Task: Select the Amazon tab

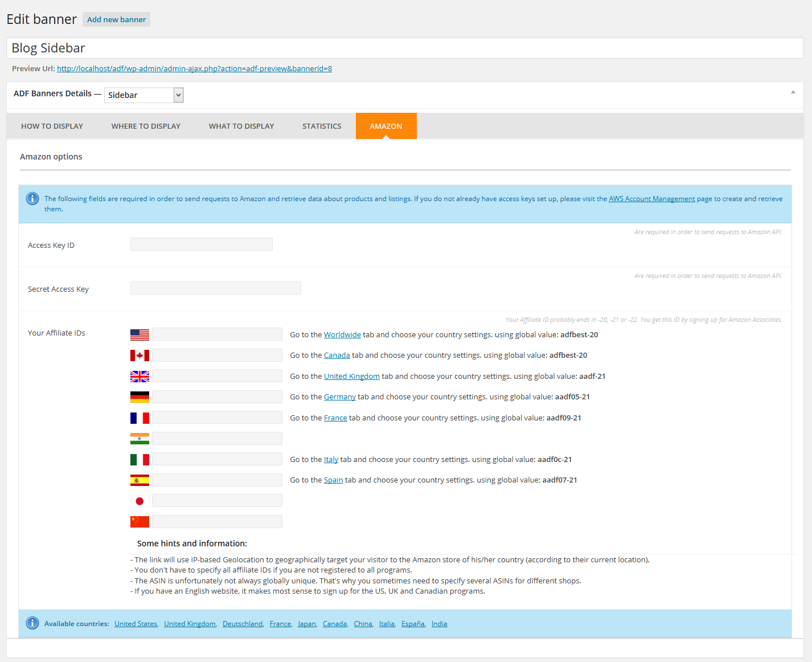Action: (386, 126)
